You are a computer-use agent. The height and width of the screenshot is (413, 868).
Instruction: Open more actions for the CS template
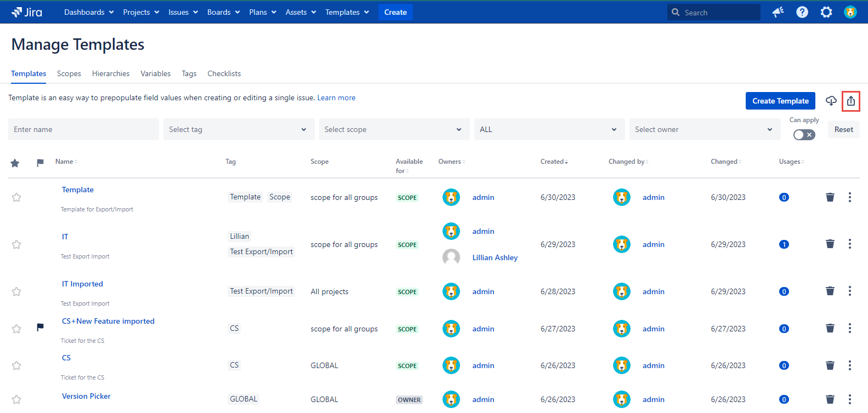click(x=849, y=365)
